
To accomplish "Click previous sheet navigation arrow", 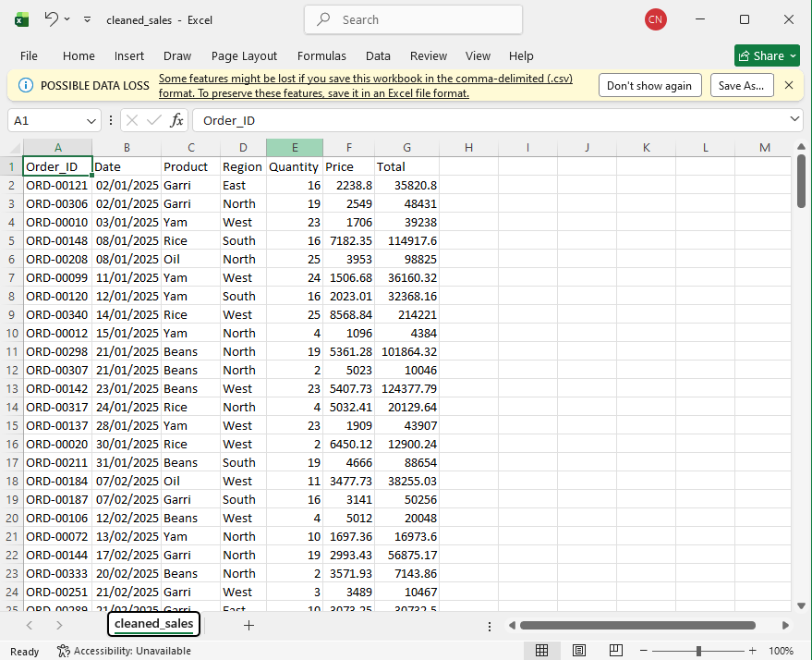I will 30,625.
